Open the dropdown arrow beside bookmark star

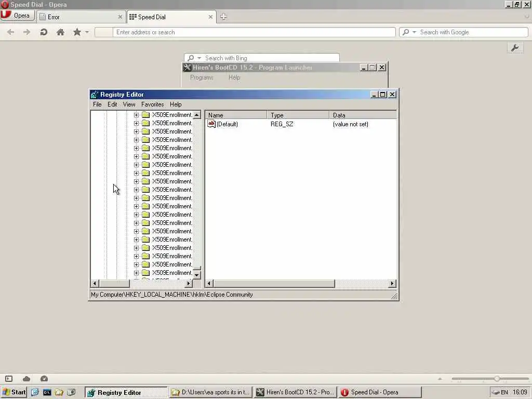pos(87,32)
